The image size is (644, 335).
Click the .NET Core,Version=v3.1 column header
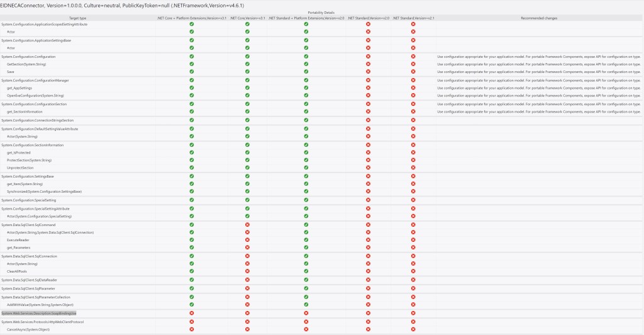tap(248, 18)
